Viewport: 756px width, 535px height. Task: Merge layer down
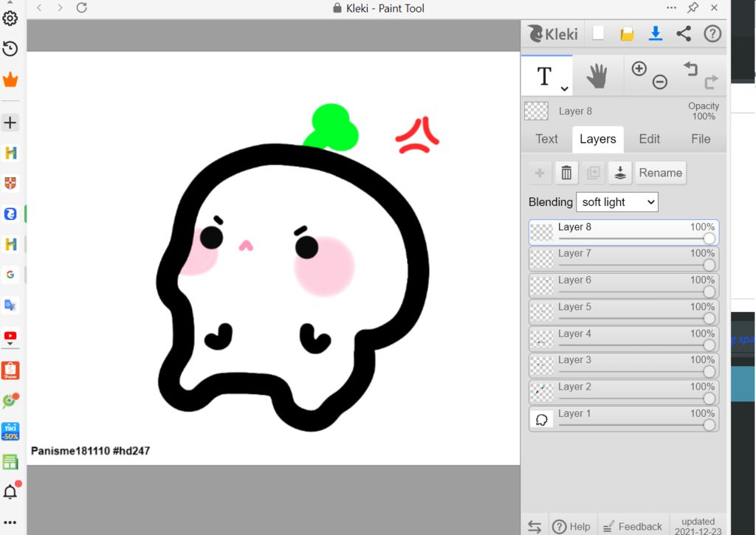(620, 173)
